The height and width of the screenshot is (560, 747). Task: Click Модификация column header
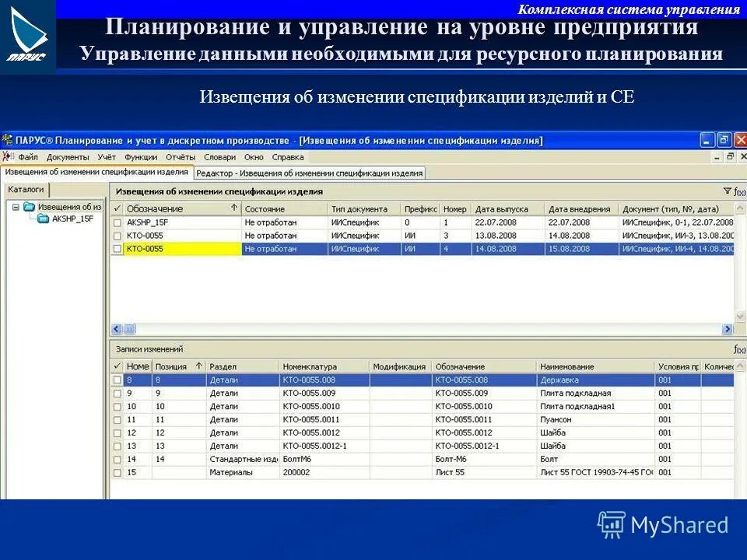(400, 366)
